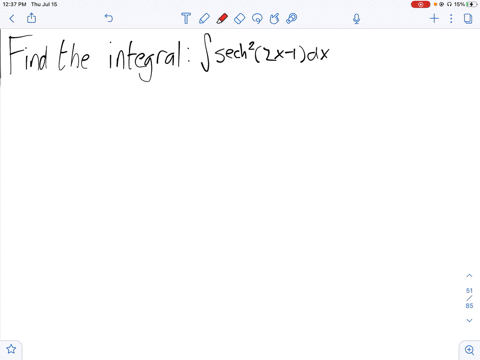Open the share/export menu

[x=31, y=18]
